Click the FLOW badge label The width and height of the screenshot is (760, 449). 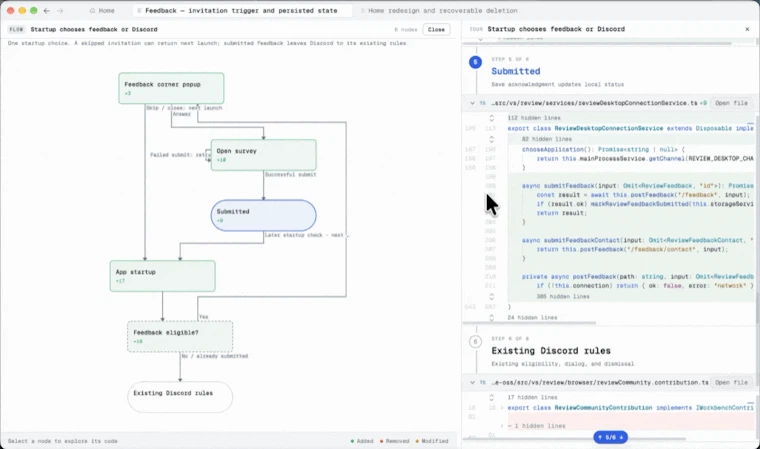click(x=16, y=30)
